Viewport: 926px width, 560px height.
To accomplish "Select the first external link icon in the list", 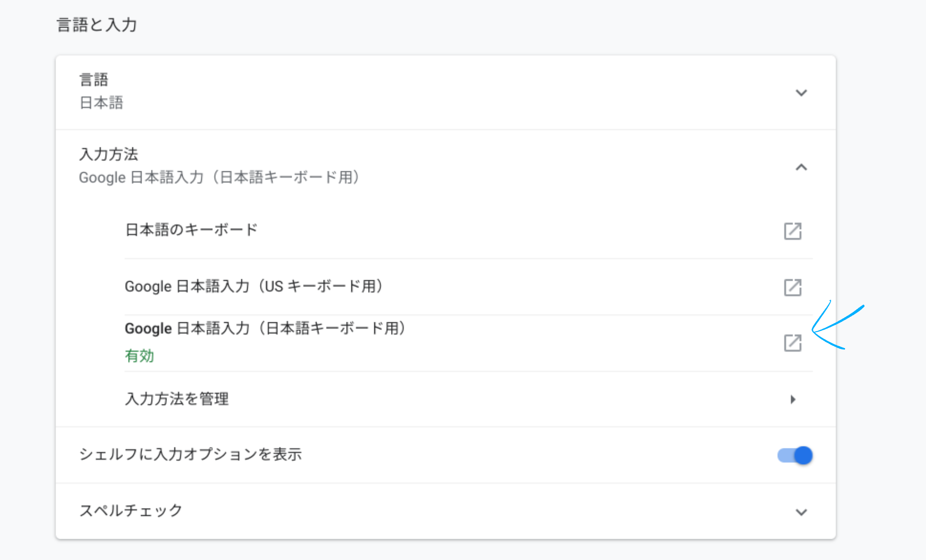I will (794, 231).
